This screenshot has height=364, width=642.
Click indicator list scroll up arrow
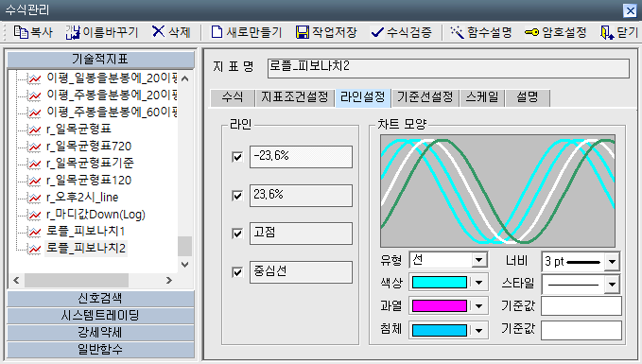tap(185, 78)
